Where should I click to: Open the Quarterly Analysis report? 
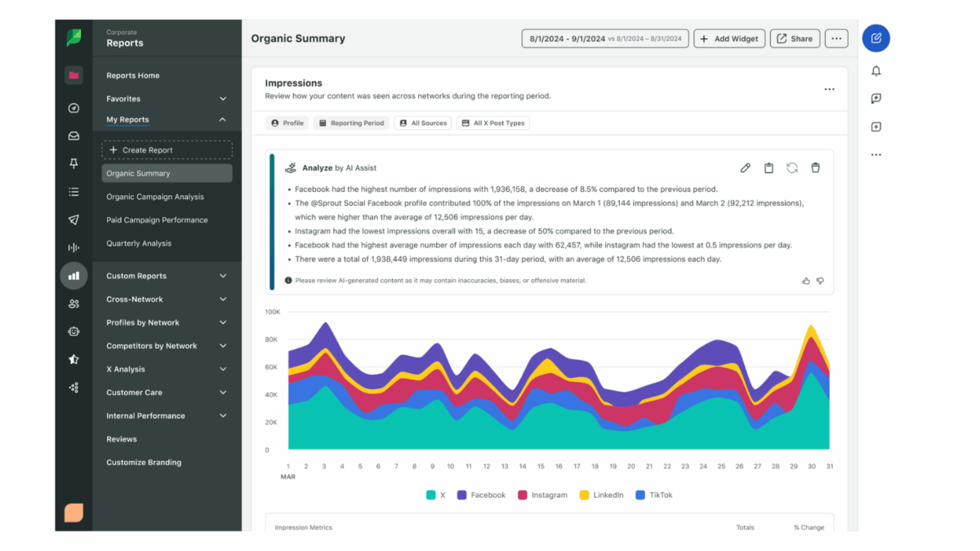[139, 243]
